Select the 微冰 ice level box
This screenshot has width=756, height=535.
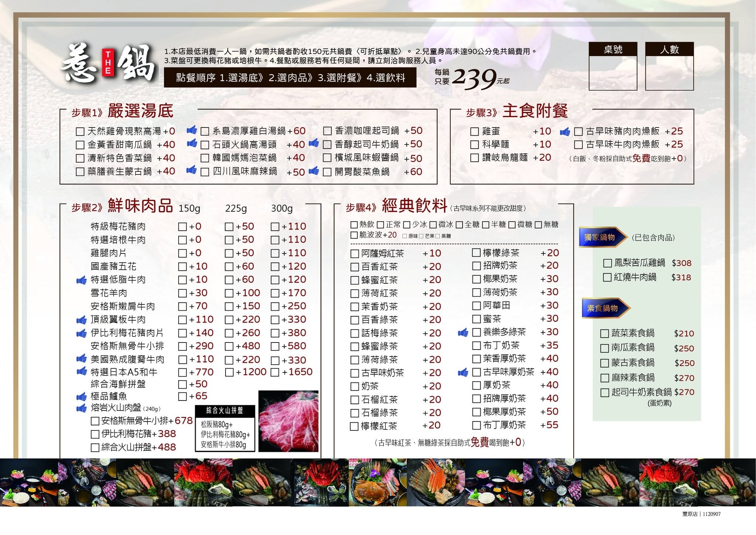tap(433, 225)
